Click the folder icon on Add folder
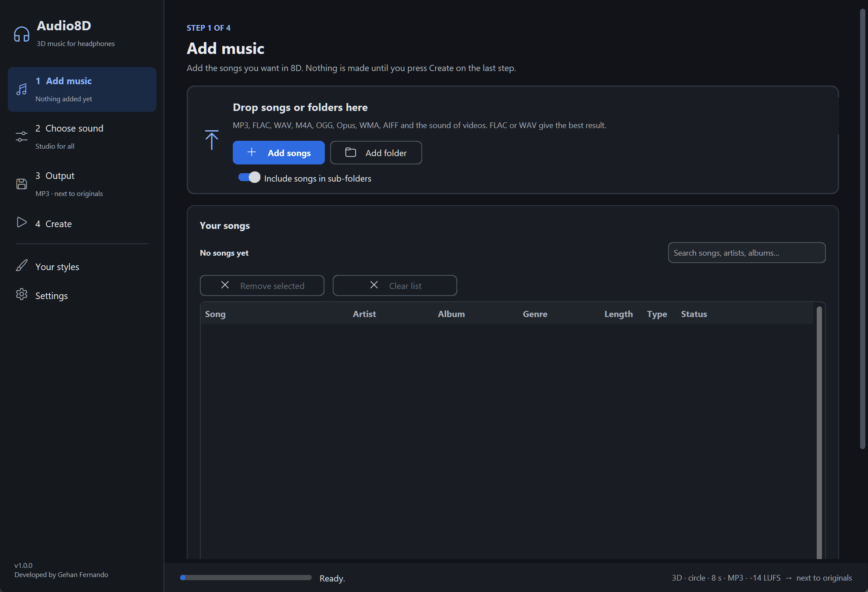868x592 pixels. [351, 152]
